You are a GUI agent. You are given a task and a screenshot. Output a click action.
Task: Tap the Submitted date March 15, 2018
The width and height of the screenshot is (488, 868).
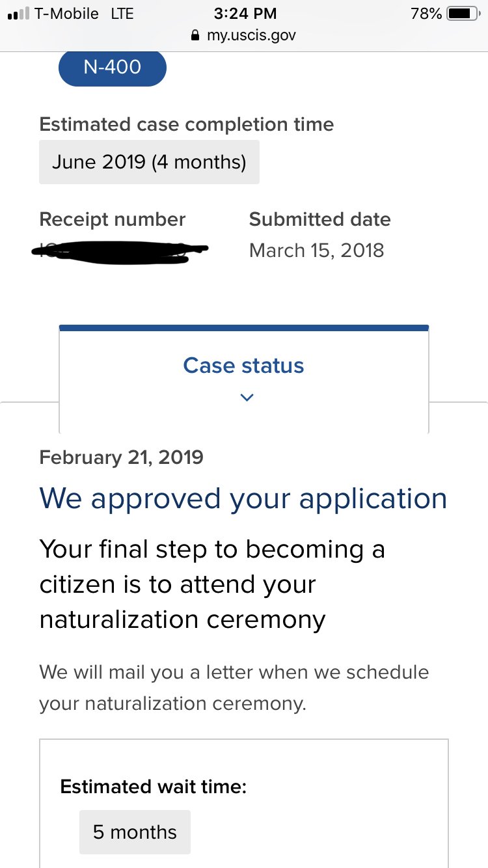pos(317,251)
